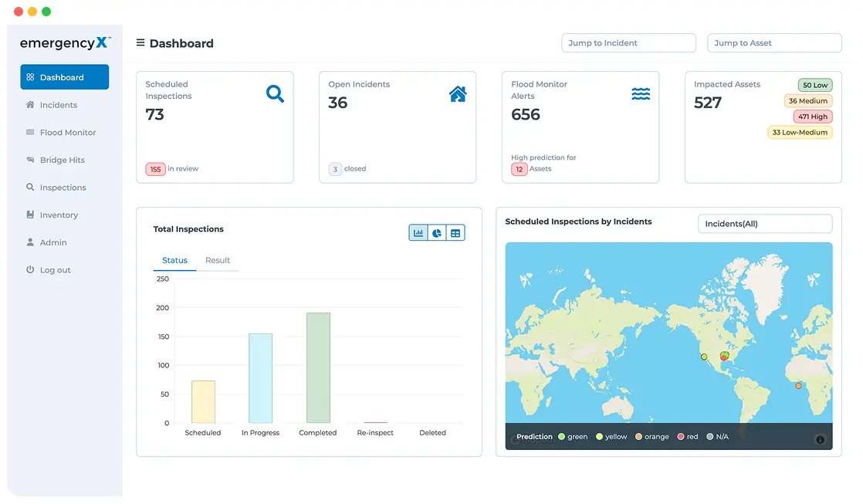Open the Incidents(All) filter dropdown
Viewport: 863px width, 504px height.
click(x=765, y=223)
